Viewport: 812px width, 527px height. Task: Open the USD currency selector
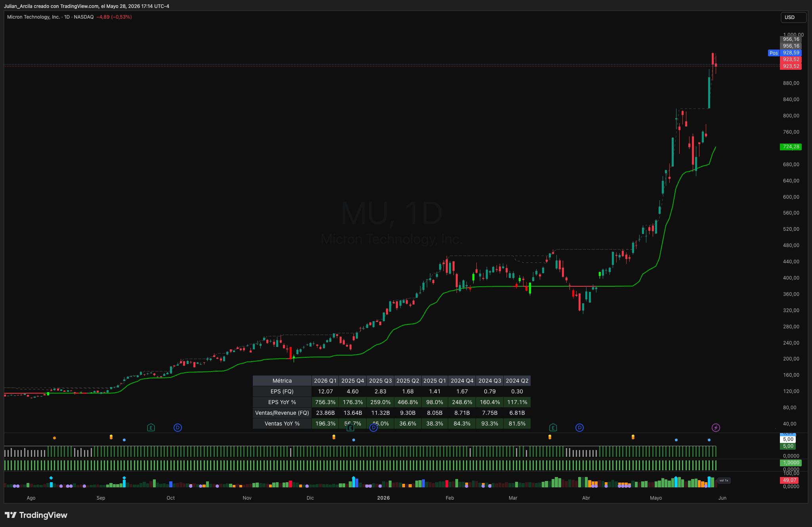click(x=793, y=17)
